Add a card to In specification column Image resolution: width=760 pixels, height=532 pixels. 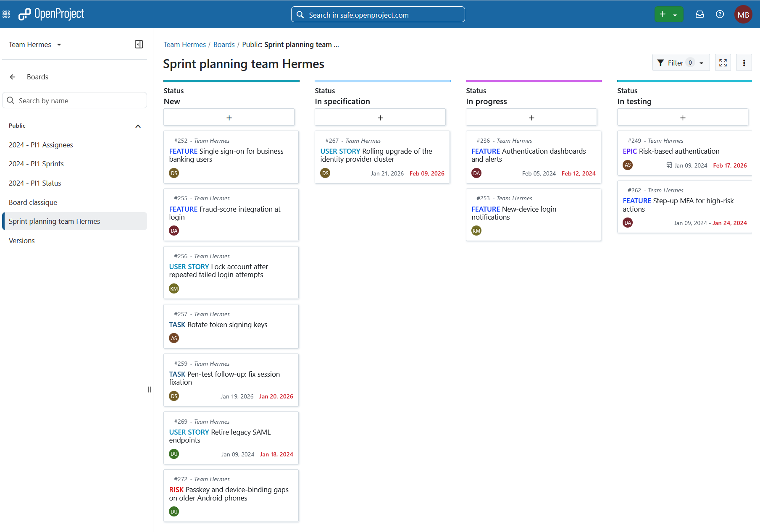click(x=380, y=118)
